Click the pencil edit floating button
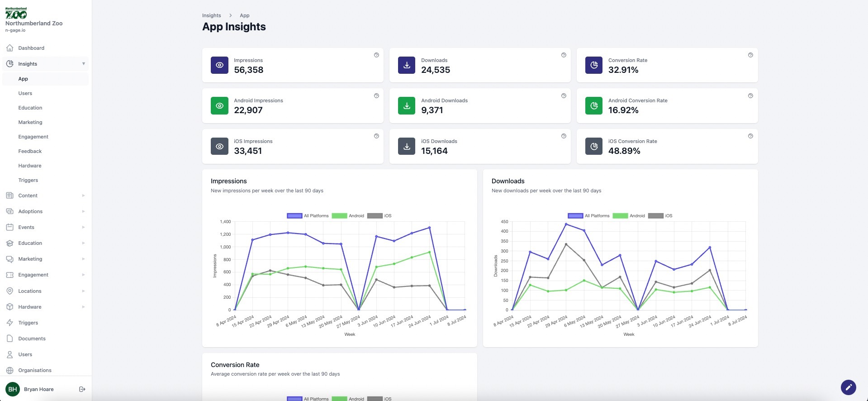This screenshot has width=868, height=401. (848, 387)
